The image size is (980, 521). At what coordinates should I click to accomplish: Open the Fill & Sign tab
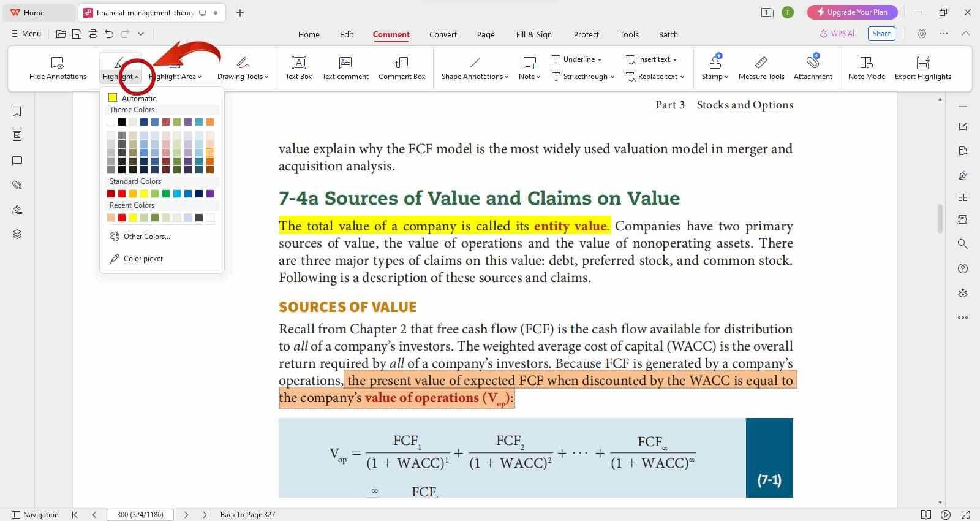click(533, 34)
